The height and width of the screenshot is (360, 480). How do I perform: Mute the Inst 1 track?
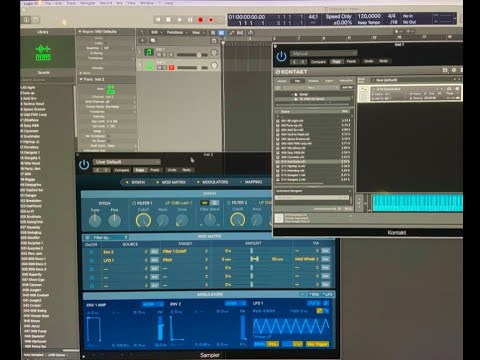159,55
